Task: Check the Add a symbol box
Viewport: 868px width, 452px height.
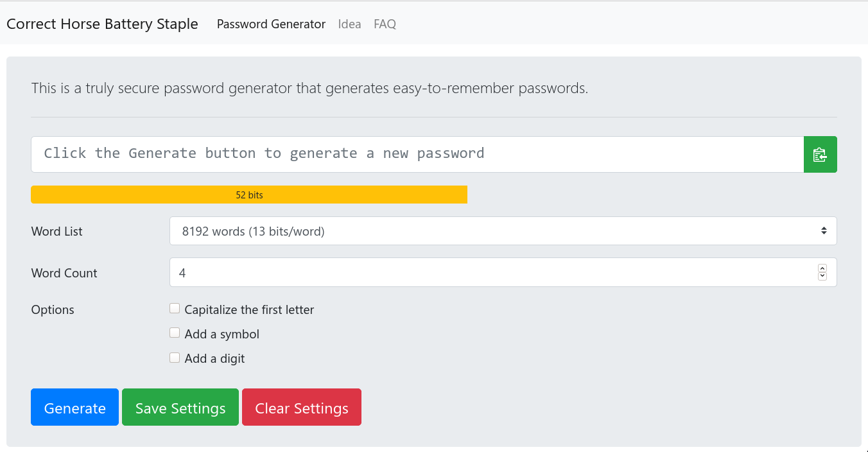Action: tap(175, 333)
